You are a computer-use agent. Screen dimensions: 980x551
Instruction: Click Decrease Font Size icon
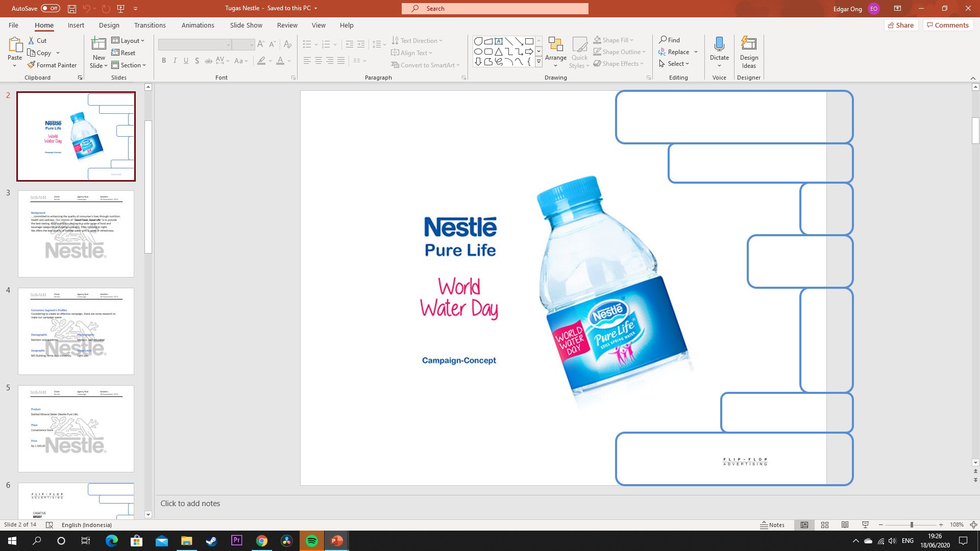point(272,44)
